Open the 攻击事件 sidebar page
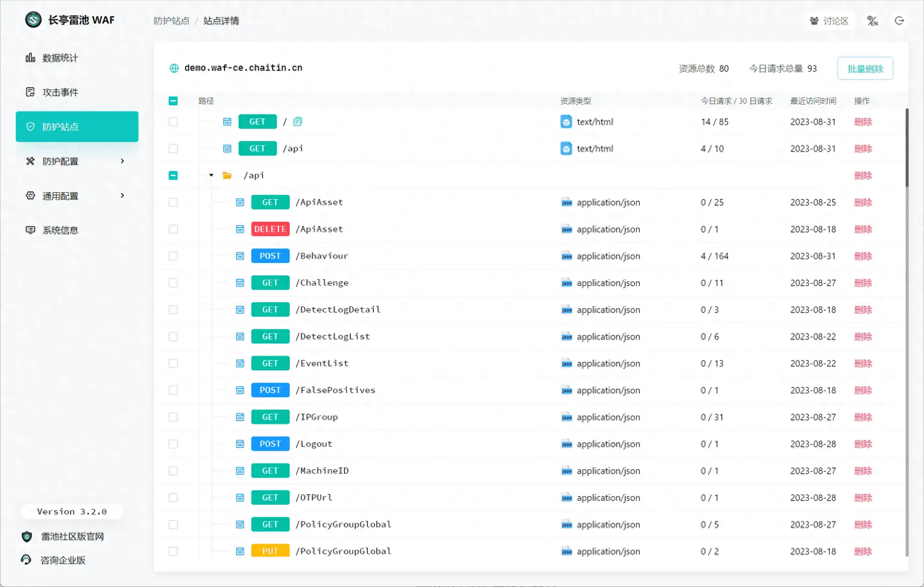This screenshot has width=924, height=587. click(x=60, y=92)
